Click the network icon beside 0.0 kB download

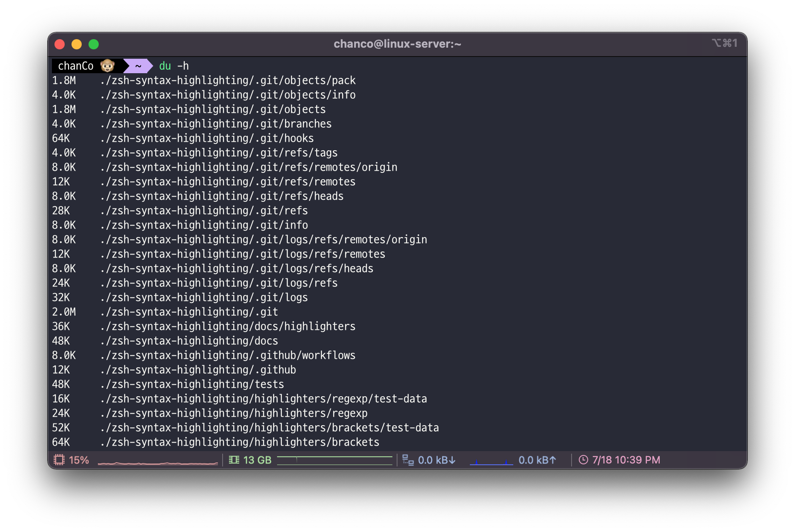408,460
